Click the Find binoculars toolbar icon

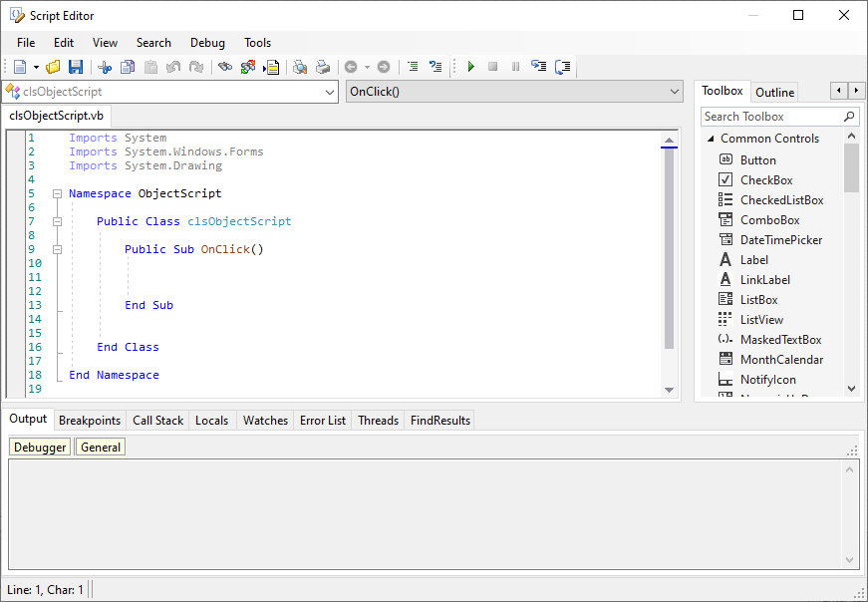225,67
